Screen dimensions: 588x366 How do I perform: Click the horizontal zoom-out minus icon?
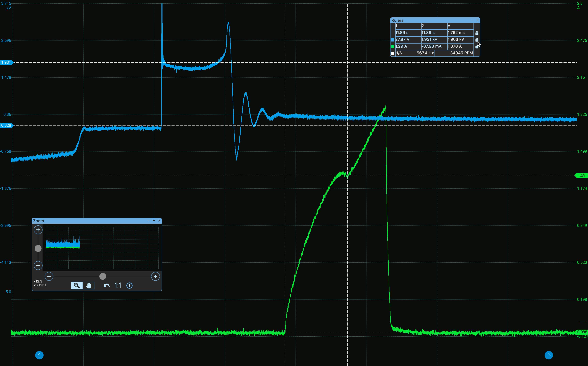pyautogui.click(x=49, y=276)
